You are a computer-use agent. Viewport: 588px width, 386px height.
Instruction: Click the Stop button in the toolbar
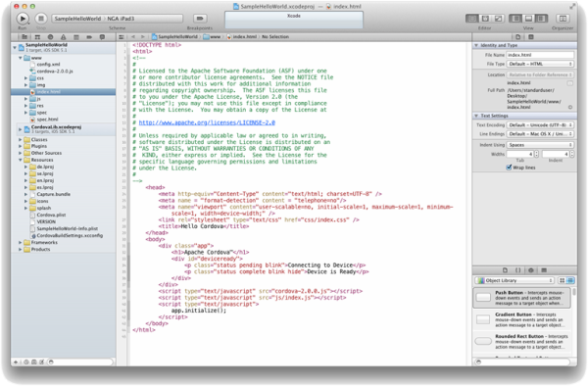(x=41, y=19)
